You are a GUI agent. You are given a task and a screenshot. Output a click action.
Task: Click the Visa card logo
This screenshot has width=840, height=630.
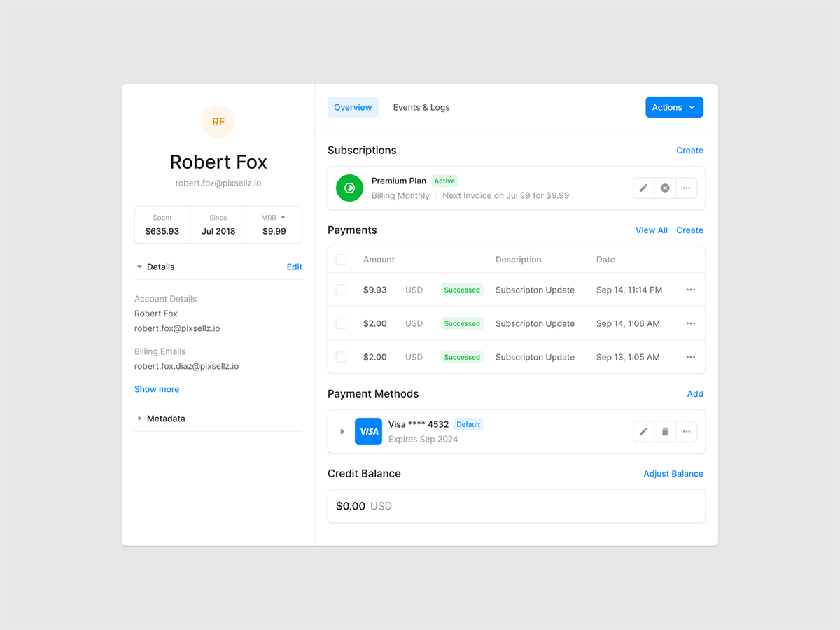[369, 431]
